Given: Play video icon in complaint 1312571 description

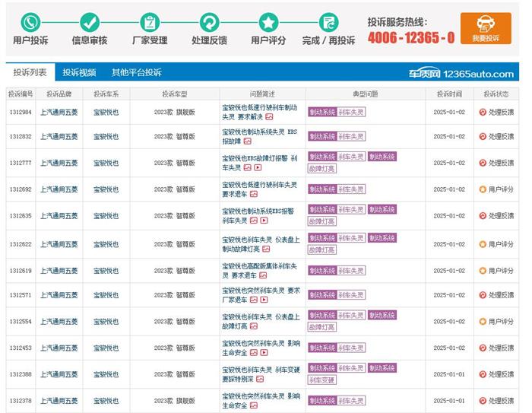Looking at the screenshot, I should click(x=264, y=300).
